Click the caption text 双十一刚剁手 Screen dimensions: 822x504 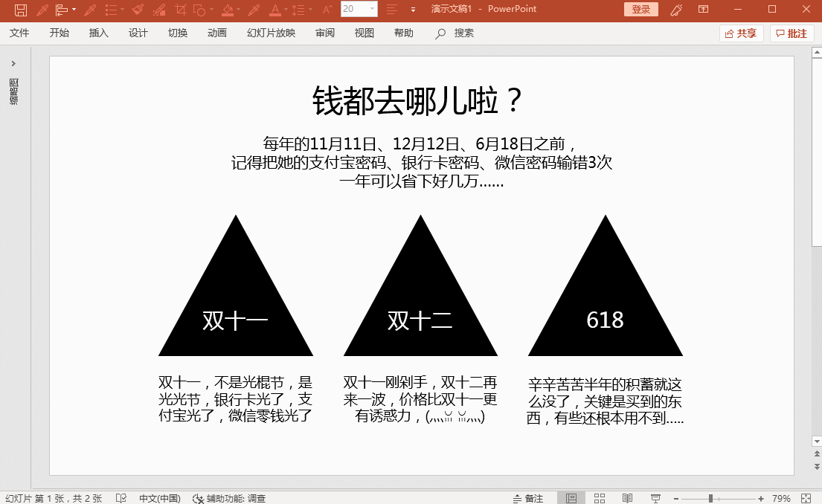point(420,398)
